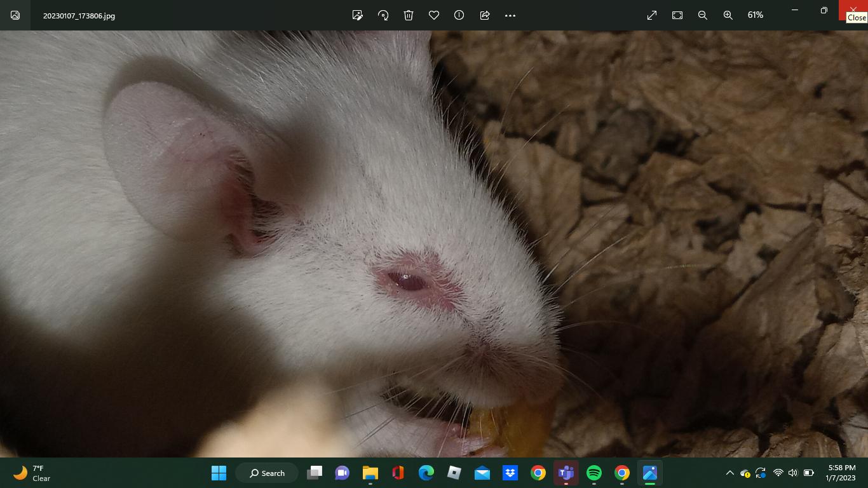Open the Chat app from the taskbar
This screenshot has width=868, height=488.
click(342, 473)
